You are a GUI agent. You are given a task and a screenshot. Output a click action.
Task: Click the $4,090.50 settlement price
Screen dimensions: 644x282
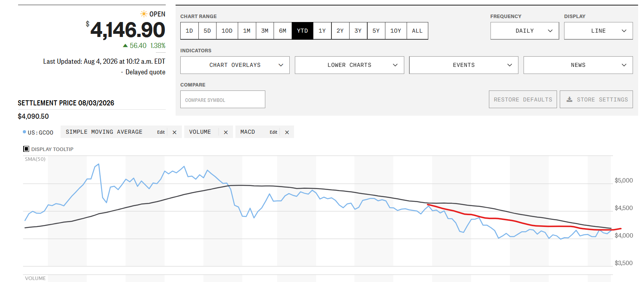tap(33, 116)
